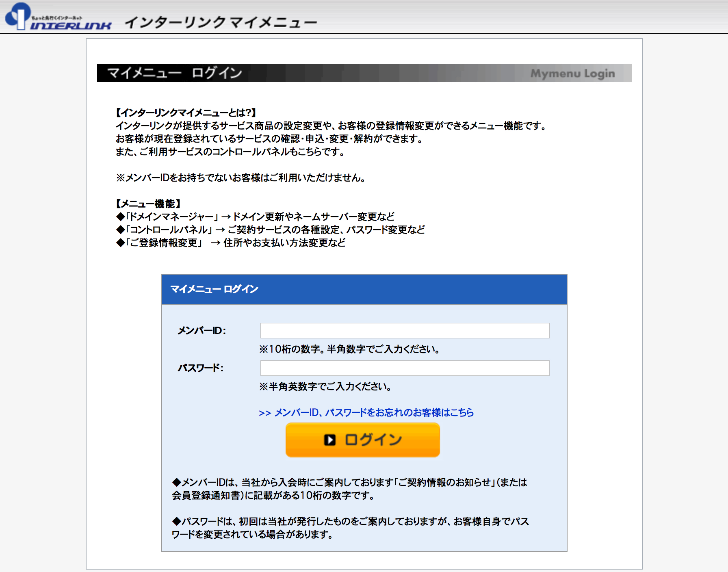The width and height of the screenshot is (728, 572).
Task: Click the play arrow icon on ログイン button
Action: [330, 440]
